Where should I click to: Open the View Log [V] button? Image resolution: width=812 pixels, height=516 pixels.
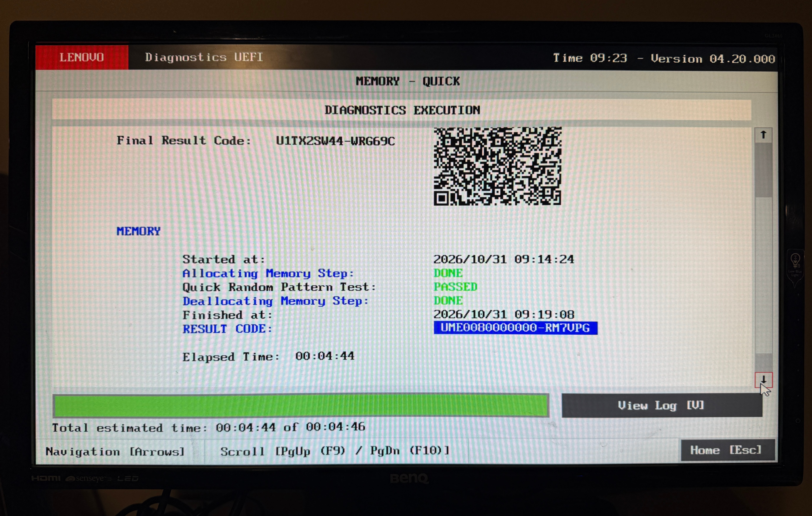pyautogui.click(x=662, y=405)
